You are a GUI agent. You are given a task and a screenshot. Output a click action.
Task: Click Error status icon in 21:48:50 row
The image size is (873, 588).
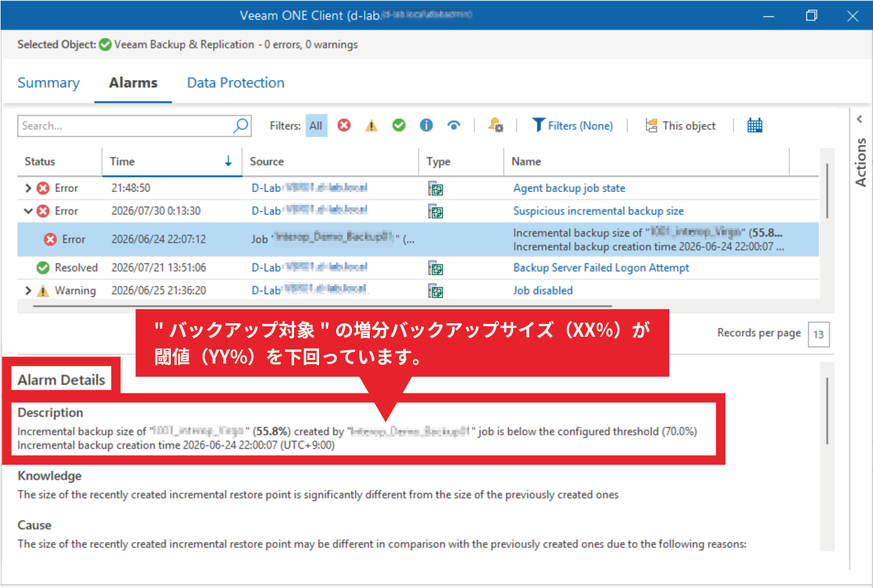pos(43,188)
